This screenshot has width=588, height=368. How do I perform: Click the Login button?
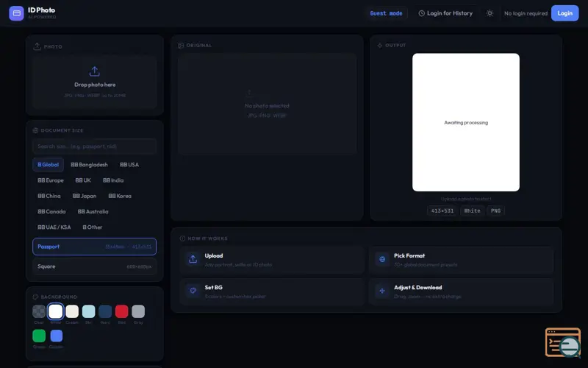tap(564, 13)
